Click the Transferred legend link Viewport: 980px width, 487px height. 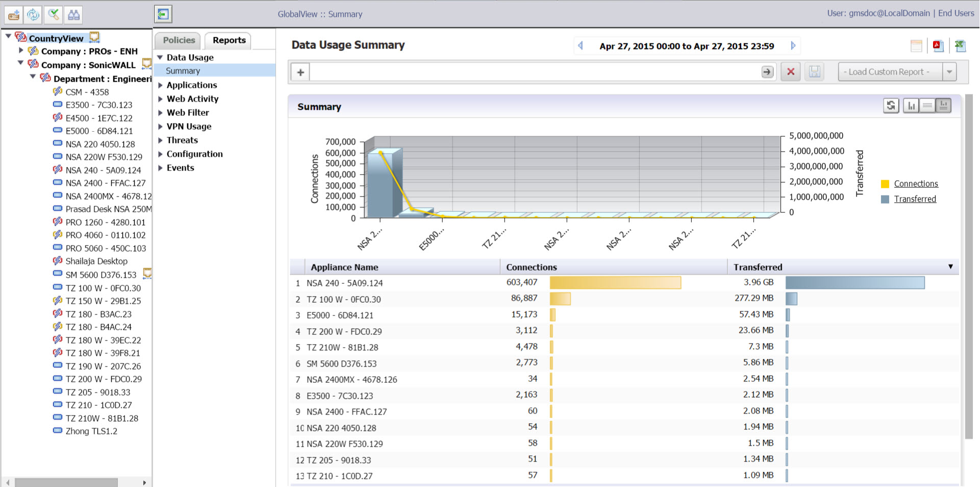(x=915, y=199)
